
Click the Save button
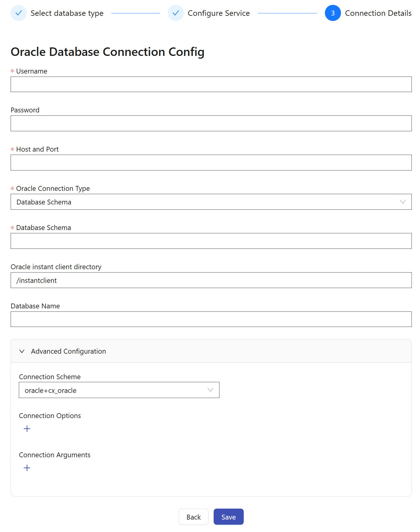(x=229, y=517)
